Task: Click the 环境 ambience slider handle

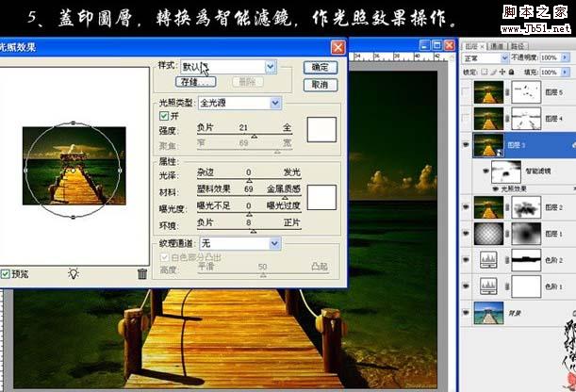Action: [x=253, y=231]
